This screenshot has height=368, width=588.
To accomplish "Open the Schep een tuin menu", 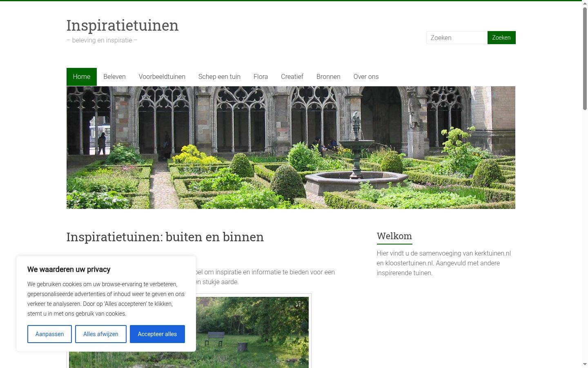I will pos(219,77).
